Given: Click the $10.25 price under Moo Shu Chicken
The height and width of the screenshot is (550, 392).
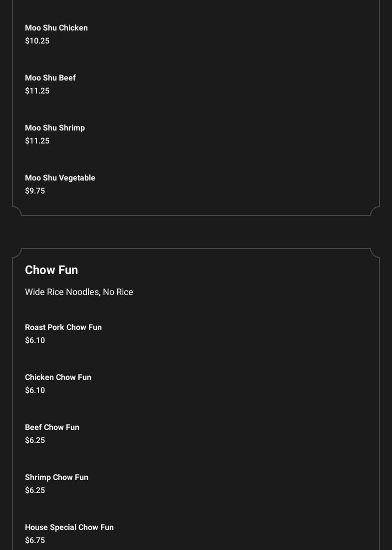Looking at the screenshot, I should (37, 41).
